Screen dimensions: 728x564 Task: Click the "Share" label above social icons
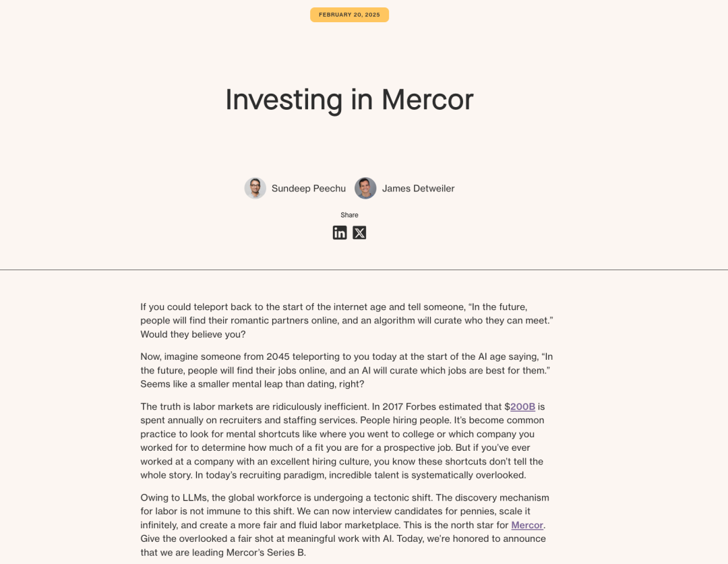pyautogui.click(x=349, y=215)
